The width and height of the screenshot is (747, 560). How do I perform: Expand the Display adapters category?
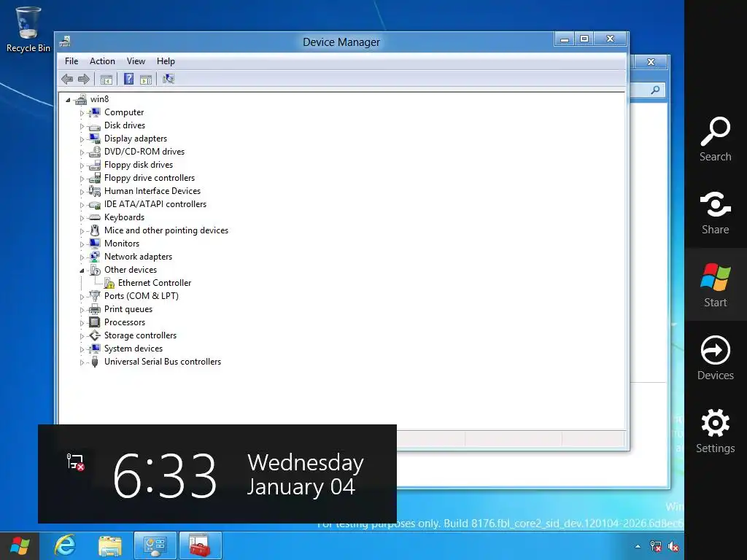(82, 139)
